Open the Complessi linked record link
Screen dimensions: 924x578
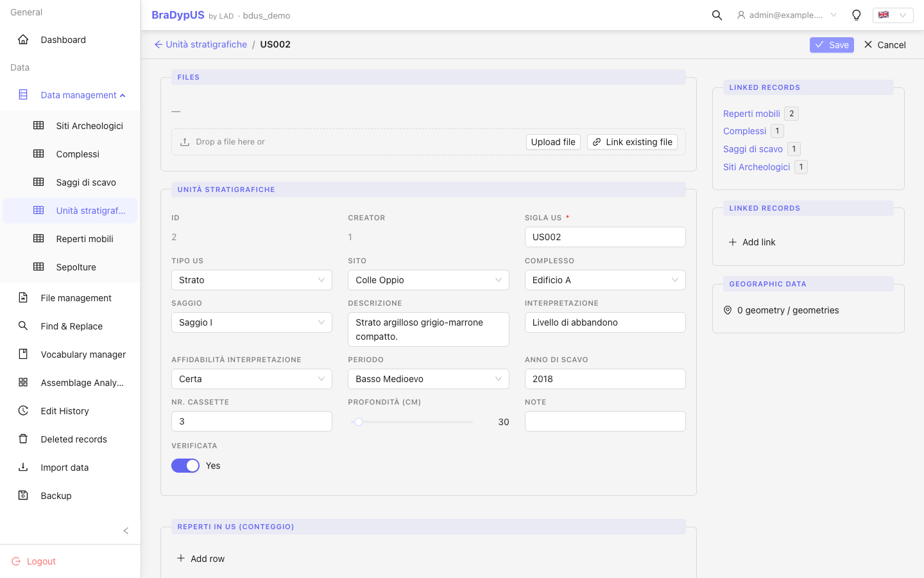[x=744, y=131]
